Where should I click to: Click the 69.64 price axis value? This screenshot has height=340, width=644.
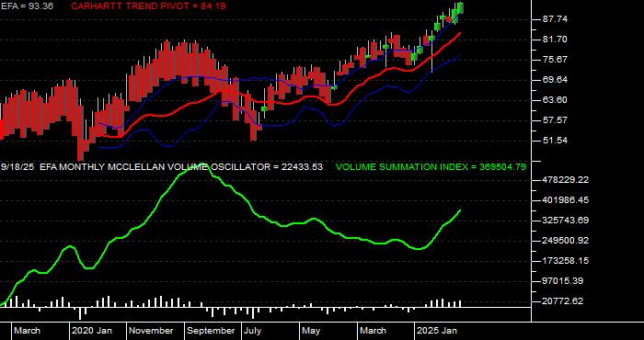pyautogui.click(x=555, y=80)
